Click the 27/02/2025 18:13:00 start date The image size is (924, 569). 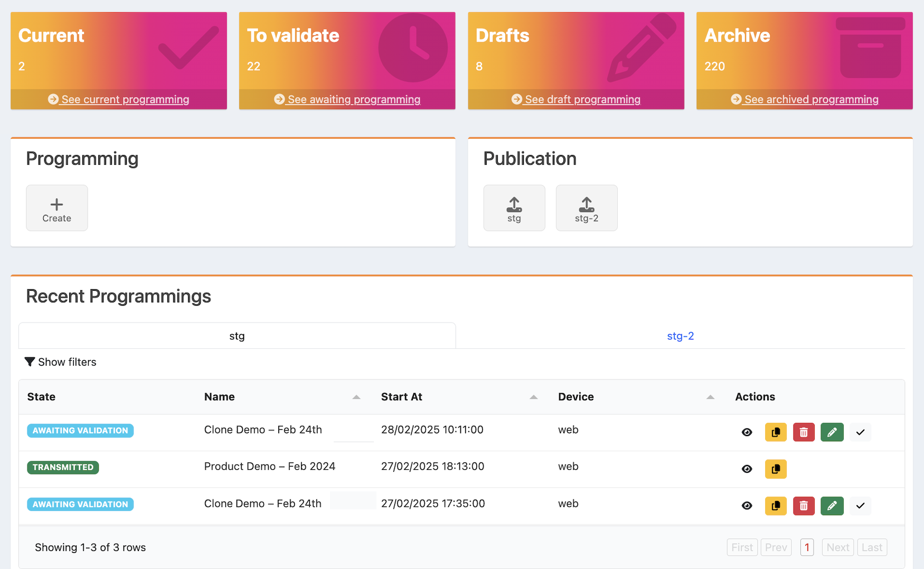[432, 467]
